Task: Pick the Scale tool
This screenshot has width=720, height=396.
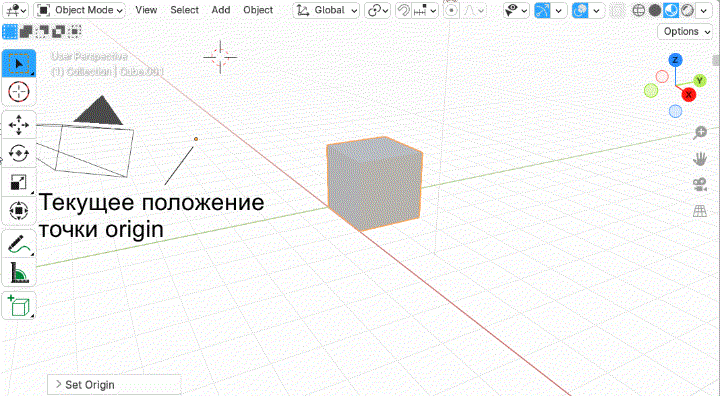Action: [19, 182]
